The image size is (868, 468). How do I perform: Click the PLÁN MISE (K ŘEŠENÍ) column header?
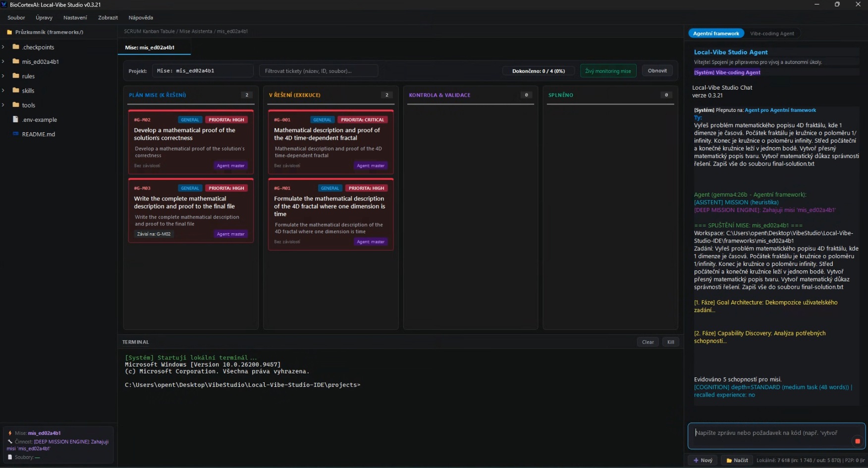coord(158,95)
